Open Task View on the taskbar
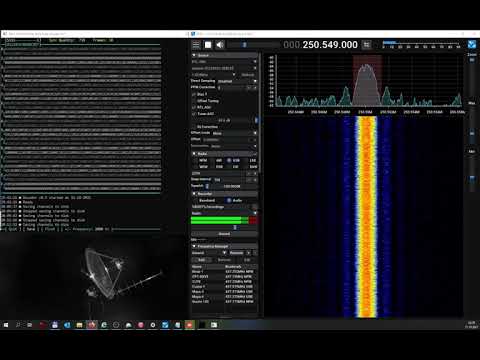This screenshot has width=480, height=360. pos(30,325)
